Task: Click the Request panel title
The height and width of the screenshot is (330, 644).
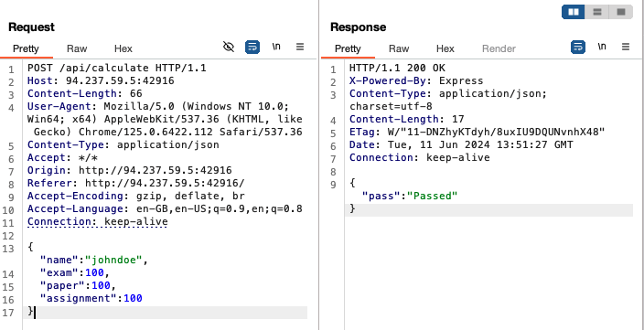Action: click(x=31, y=27)
